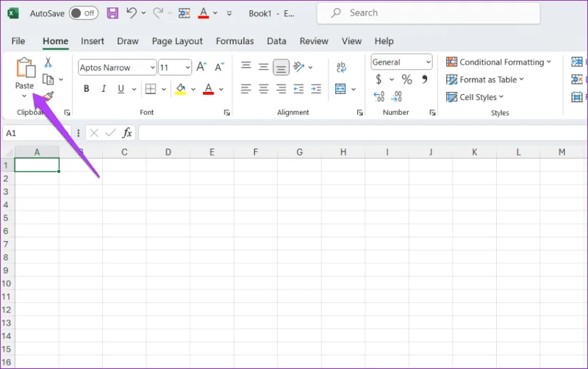This screenshot has width=588, height=369.
Task: Select Middle Align icon
Action: 263,67
